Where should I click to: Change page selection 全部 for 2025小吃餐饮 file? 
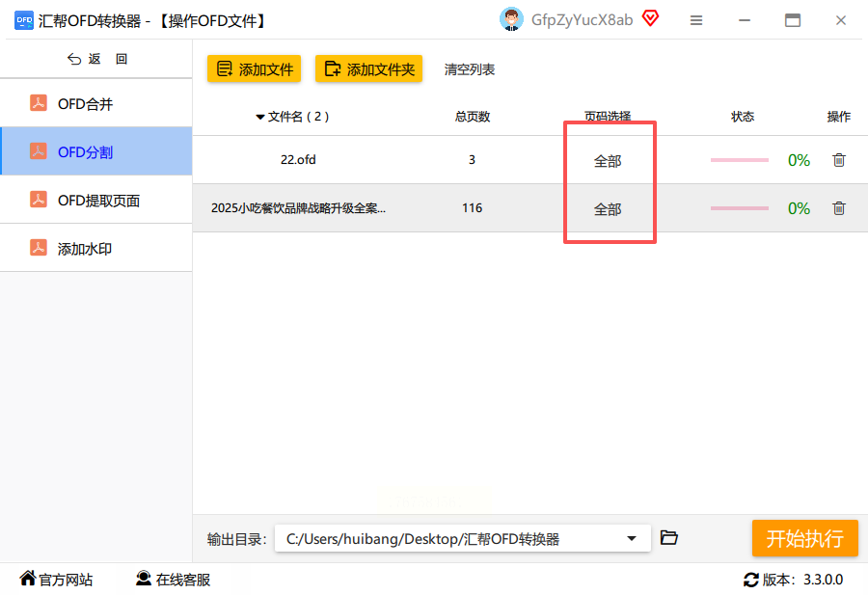pyautogui.click(x=608, y=209)
